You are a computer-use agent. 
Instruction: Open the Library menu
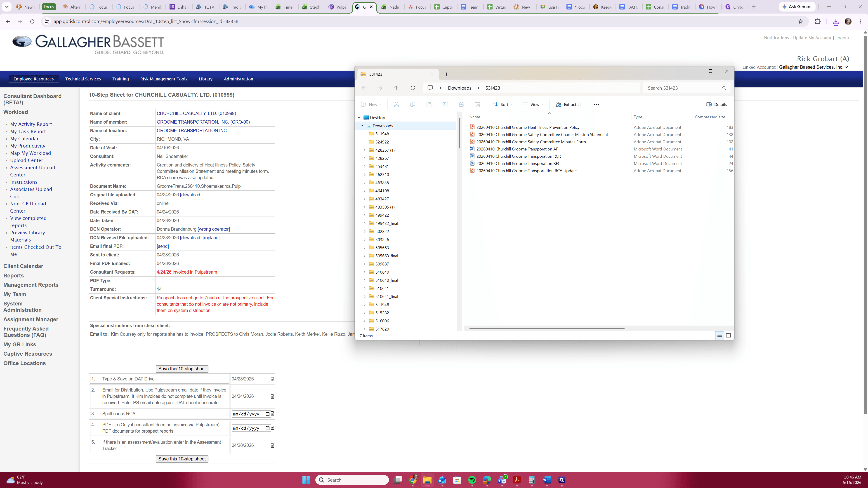click(x=205, y=79)
